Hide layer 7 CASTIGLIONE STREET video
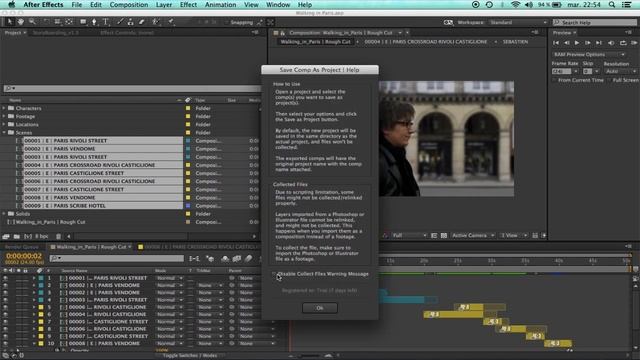 click(5, 322)
